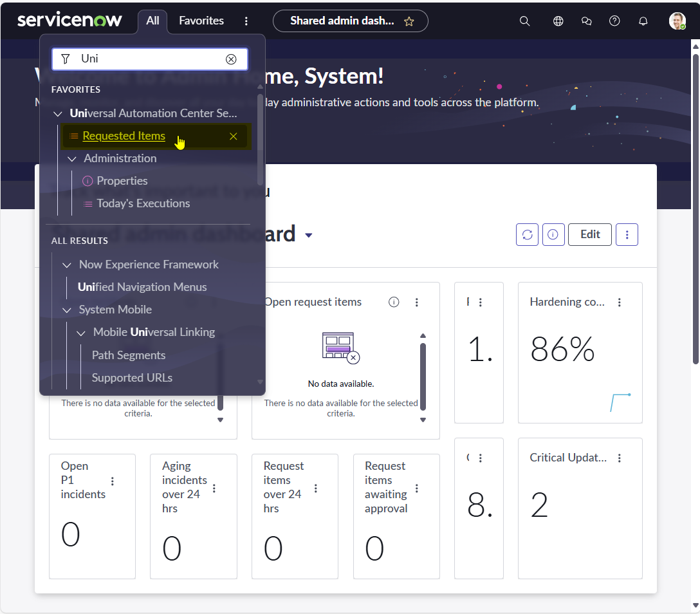Open options for Hardening compliance widget

click(619, 302)
